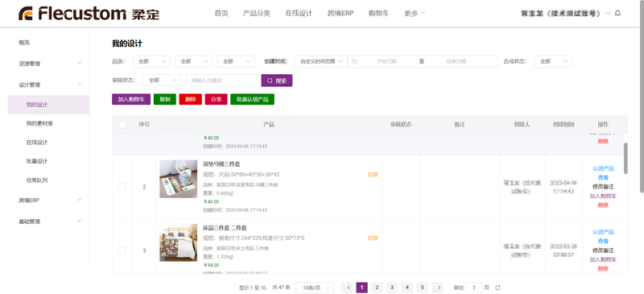Viewport: 644px width, 294px height.
Task: Click 加入购物车 link for row 2
Action: click(x=603, y=197)
